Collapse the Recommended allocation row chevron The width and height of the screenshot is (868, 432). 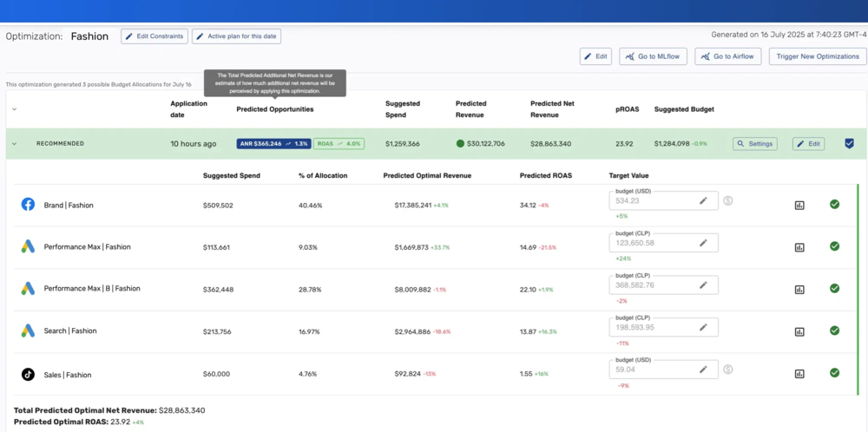click(x=15, y=144)
